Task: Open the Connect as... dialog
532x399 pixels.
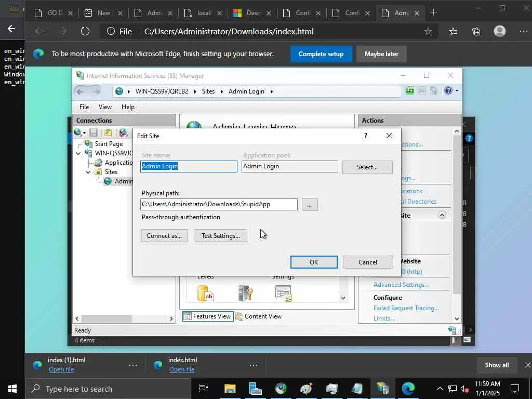Action: click(164, 235)
